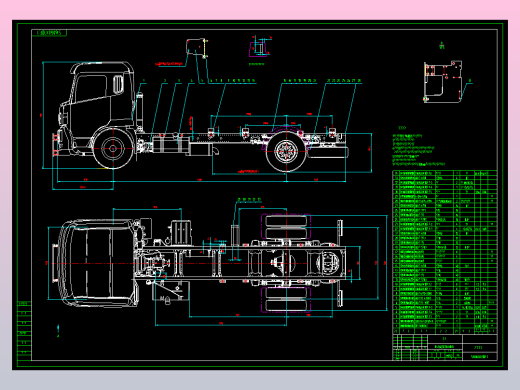Select upper dual rear tires in top view
The width and height of the screenshot is (520, 390).
pyautogui.click(x=286, y=227)
